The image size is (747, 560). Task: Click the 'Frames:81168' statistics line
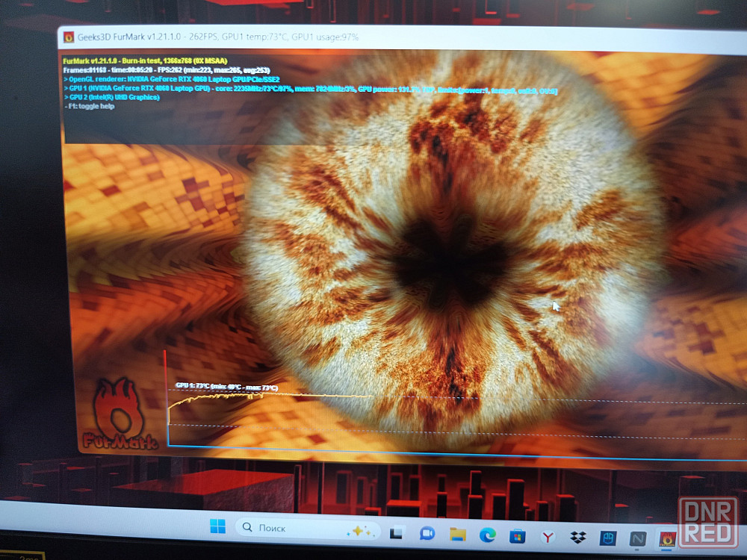point(167,70)
